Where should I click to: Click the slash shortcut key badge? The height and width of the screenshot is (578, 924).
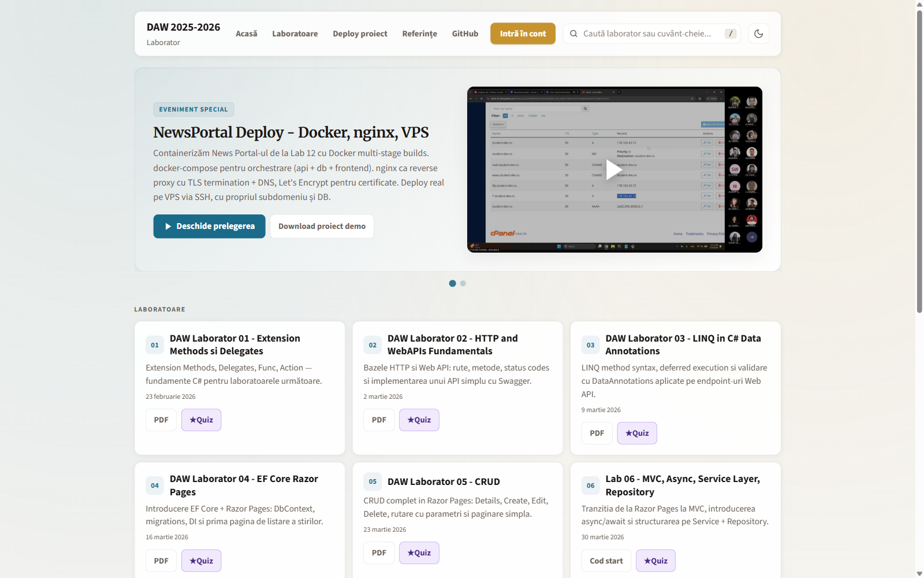click(731, 34)
